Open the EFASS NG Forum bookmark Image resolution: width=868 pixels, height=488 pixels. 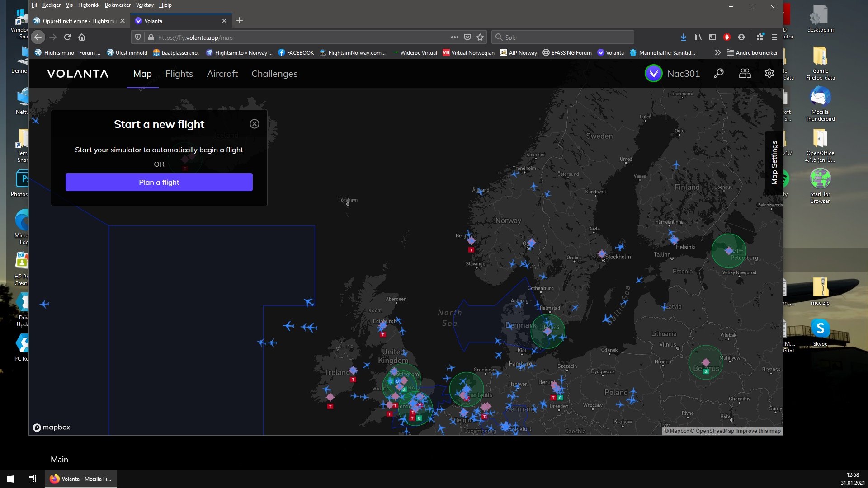[x=567, y=52]
